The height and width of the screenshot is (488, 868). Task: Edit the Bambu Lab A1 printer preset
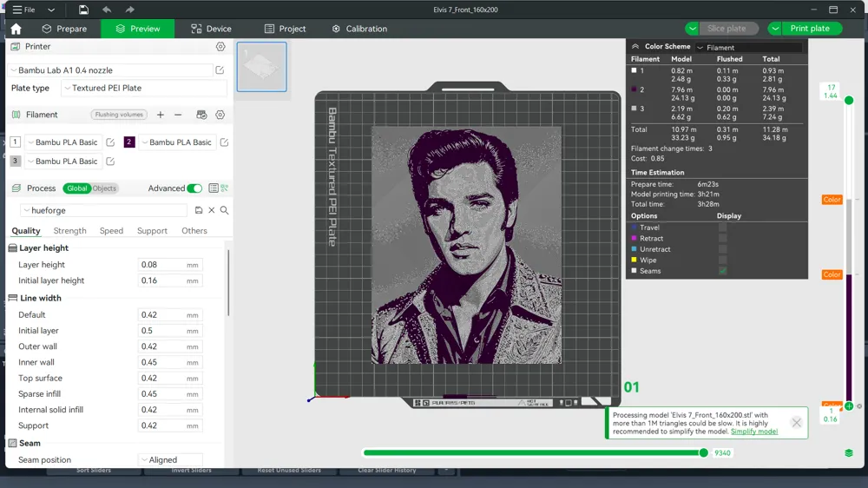click(220, 70)
